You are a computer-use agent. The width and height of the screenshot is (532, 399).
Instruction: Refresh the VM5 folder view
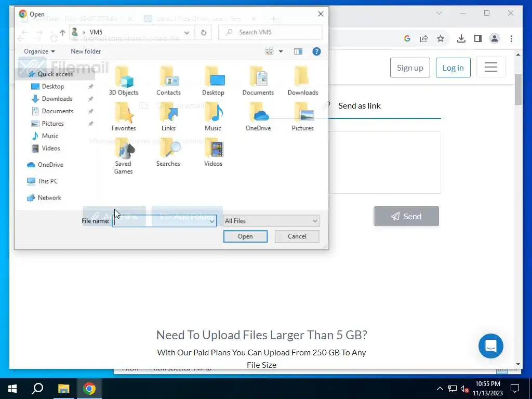pyautogui.click(x=204, y=33)
